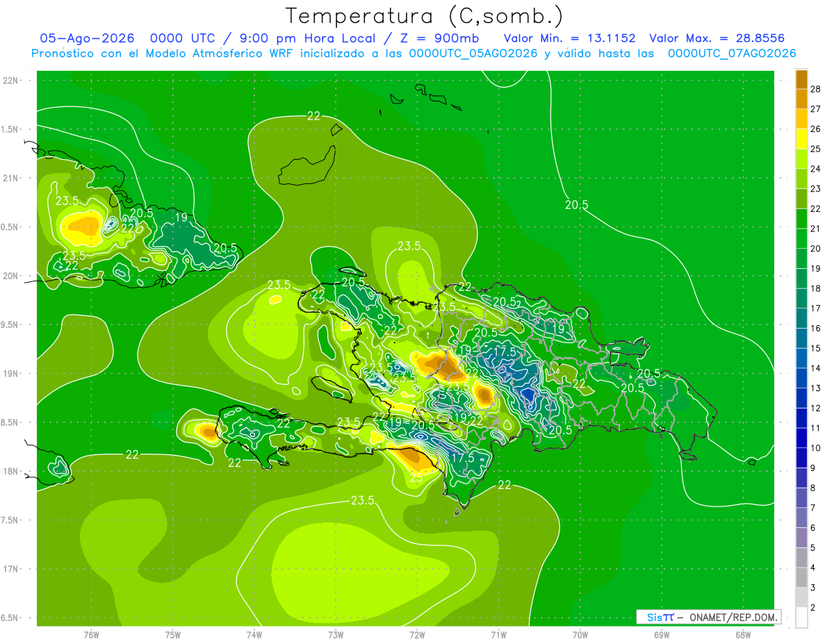The image size is (834, 644).
Task: Click the '0000UTC_05AGO2026' initialization time text
Action: [473, 53]
